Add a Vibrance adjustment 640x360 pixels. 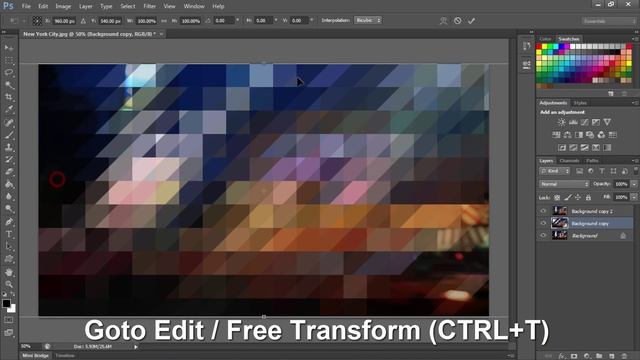tap(607, 122)
